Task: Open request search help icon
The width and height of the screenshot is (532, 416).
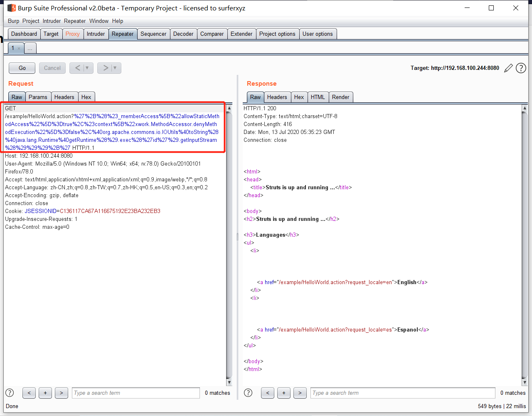Action: [10, 393]
